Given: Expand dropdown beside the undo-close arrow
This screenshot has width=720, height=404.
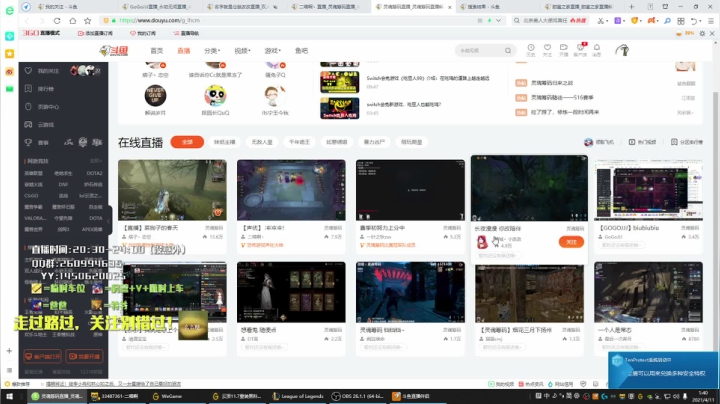Looking at the screenshot, I should click(x=701, y=21).
